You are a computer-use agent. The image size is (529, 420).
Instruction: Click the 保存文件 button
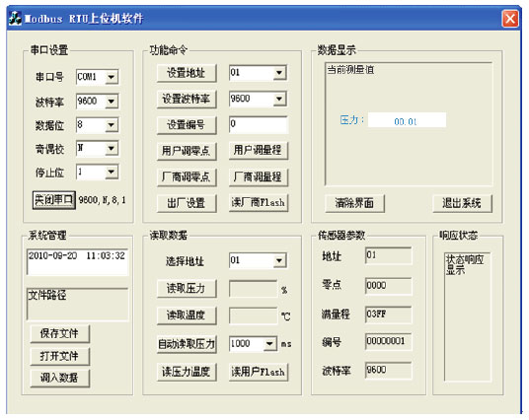pyautogui.click(x=60, y=333)
